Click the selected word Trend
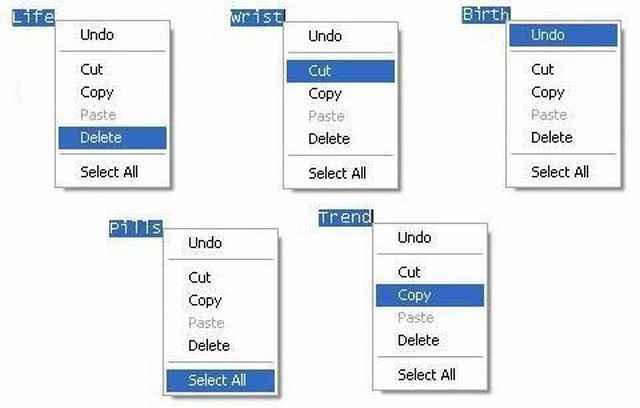The width and height of the screenshot is (640, 408). click(345, 217)
